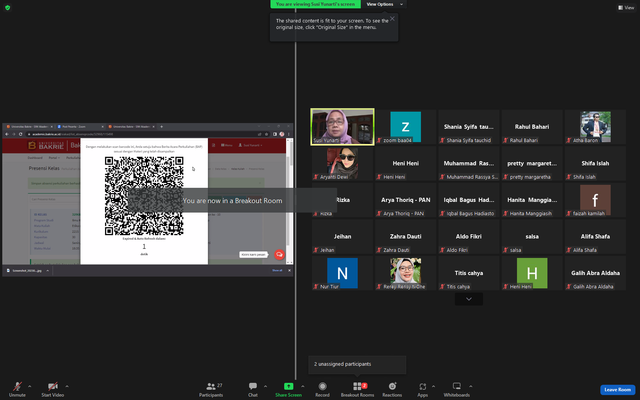640x400 pixels.
Task: Select Shifa Islah's participant tile
Action: point(595,163)
